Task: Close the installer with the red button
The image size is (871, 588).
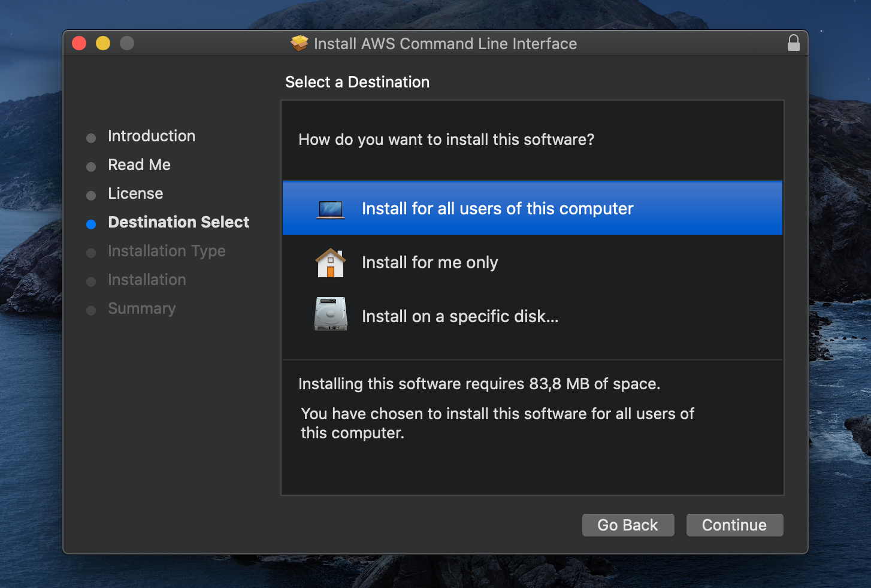Action: coord(79,43)
